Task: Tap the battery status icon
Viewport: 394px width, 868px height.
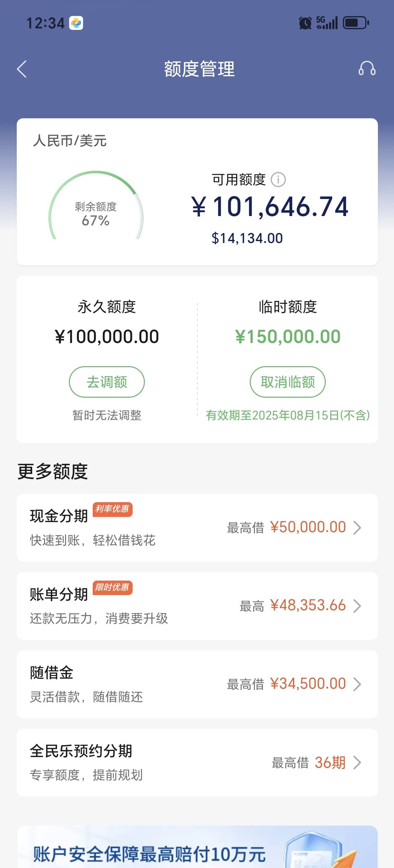Action: [x=356, y=23]
